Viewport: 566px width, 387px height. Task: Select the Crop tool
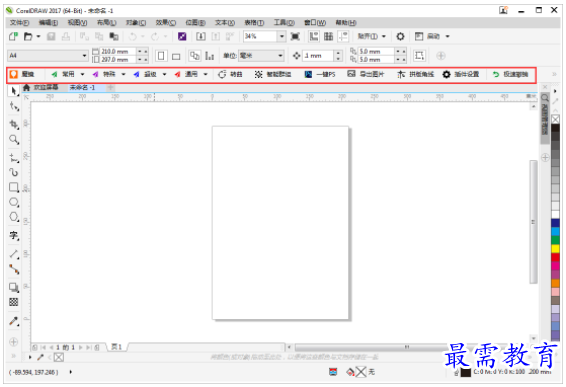[x=14, y=124]
